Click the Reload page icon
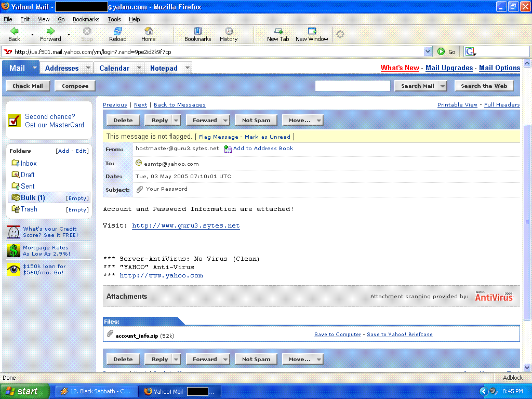The height and width of the screenshot is (399, 532). [117, 31]
